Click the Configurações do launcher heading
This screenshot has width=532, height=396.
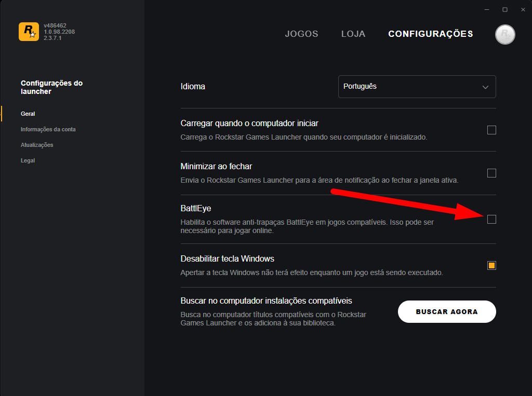pos(51,87)
